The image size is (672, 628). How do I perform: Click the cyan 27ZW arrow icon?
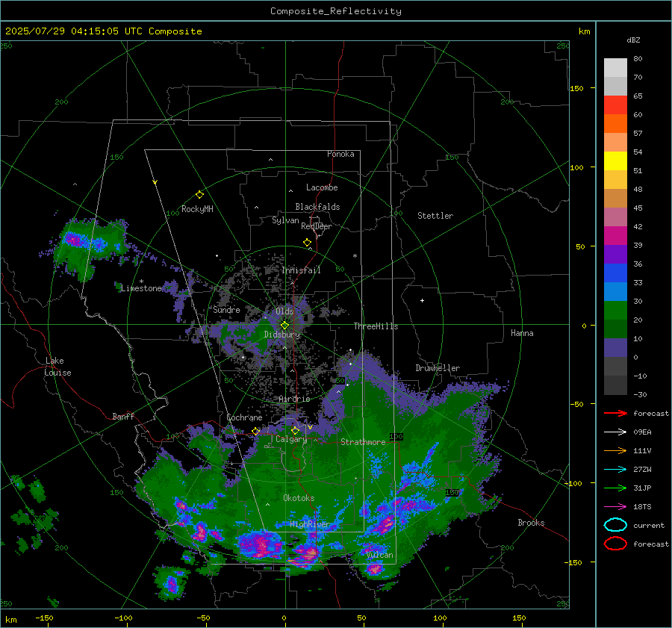click(x=615, y=470)
